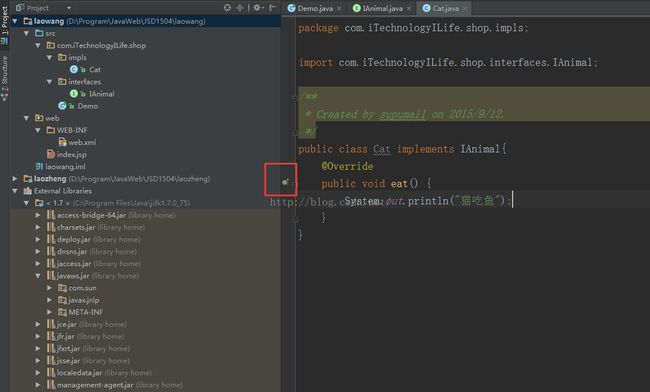The width and height of the screenshot is (650, 392).
Task: Select the Cat.java editor tab
Action: pos(445,8)
